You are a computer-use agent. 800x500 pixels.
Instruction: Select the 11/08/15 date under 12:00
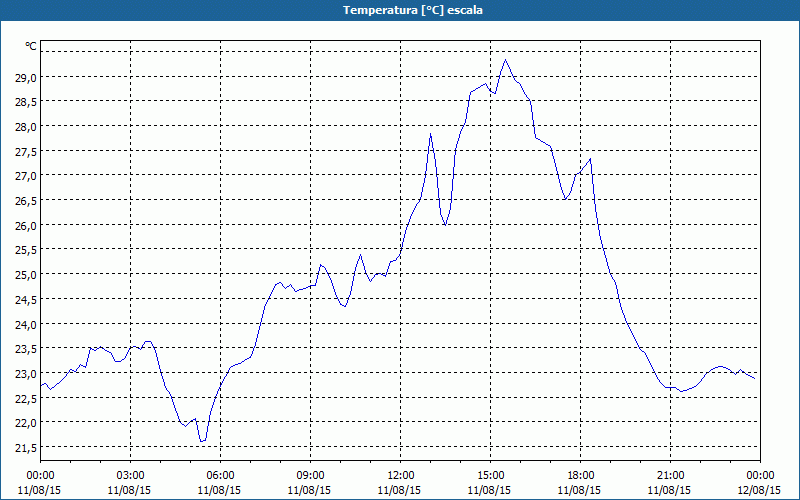(399, 490)
